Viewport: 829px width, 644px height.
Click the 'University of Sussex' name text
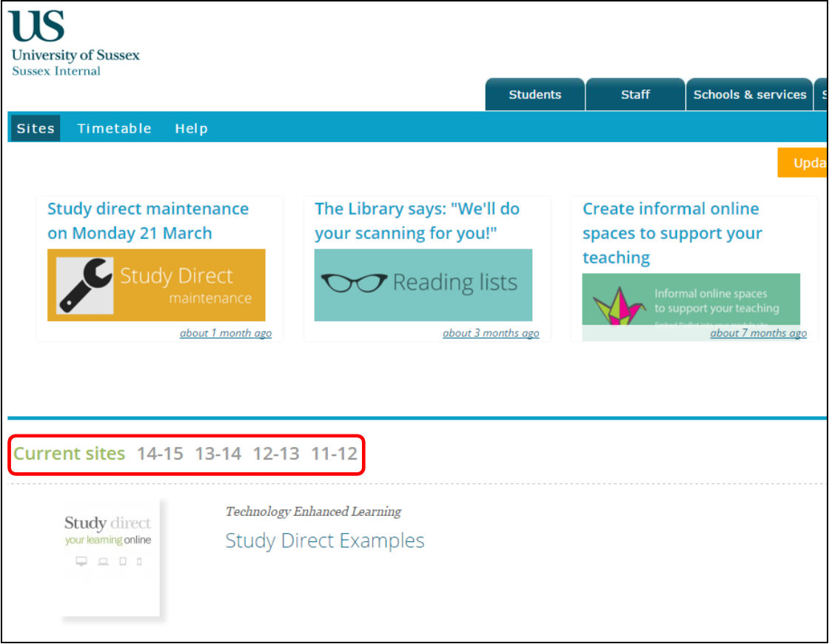pos(75,55)
